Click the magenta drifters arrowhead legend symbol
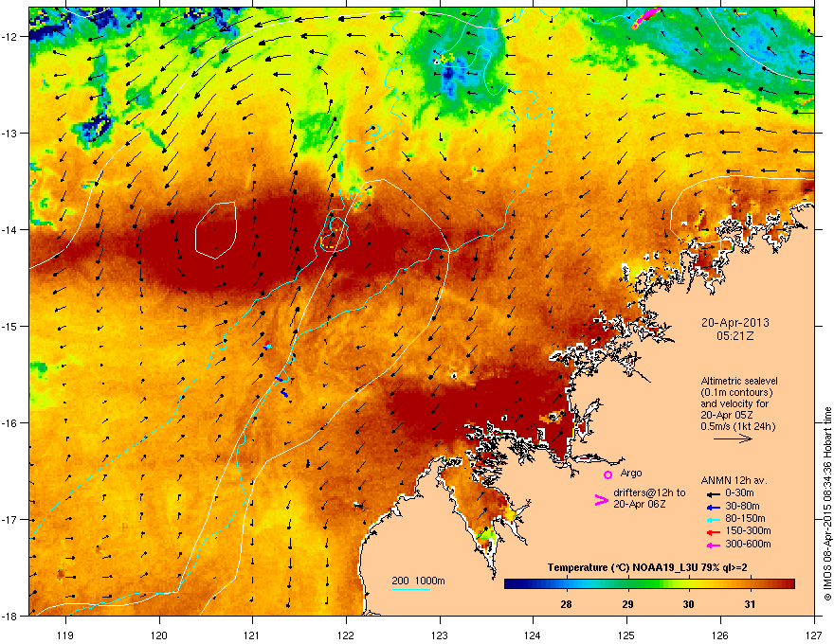Viewport: 834px width, 644px height. pyautogui.click(x=601, y=500)
